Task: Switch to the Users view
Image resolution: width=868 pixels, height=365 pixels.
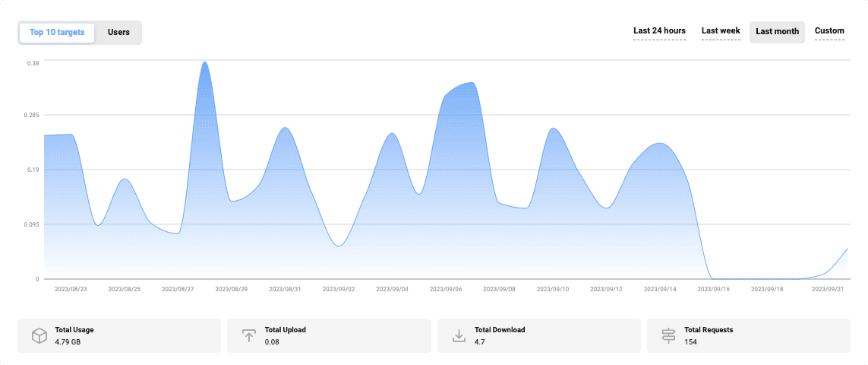Action: [118, 32]
